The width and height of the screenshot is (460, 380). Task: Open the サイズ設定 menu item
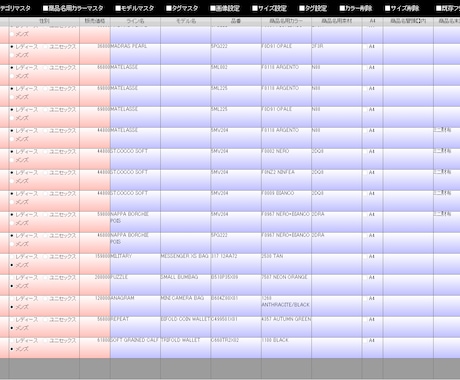coord(269,8)
